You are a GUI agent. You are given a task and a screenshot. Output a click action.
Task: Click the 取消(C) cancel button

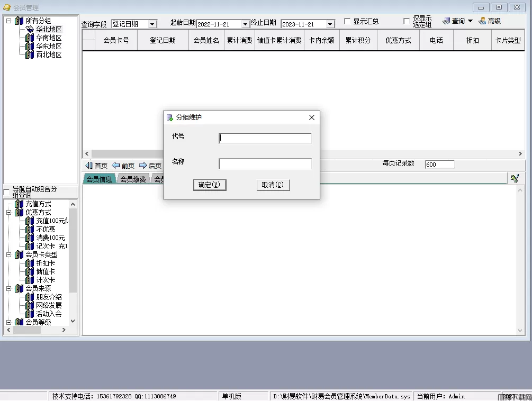pyautogui.click(x=273, y=185)
